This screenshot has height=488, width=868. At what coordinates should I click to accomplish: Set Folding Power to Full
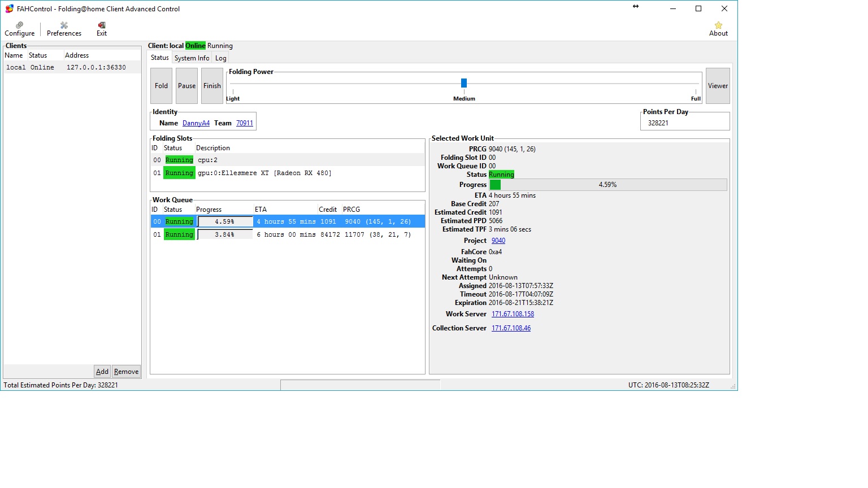(x=696, y=98)
